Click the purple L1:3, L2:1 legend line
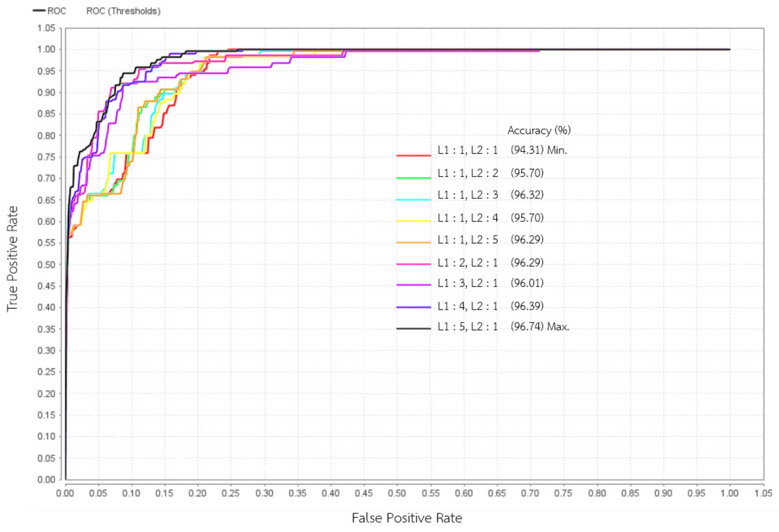Viewport: 779px width, 532px height. click(413, 285)
